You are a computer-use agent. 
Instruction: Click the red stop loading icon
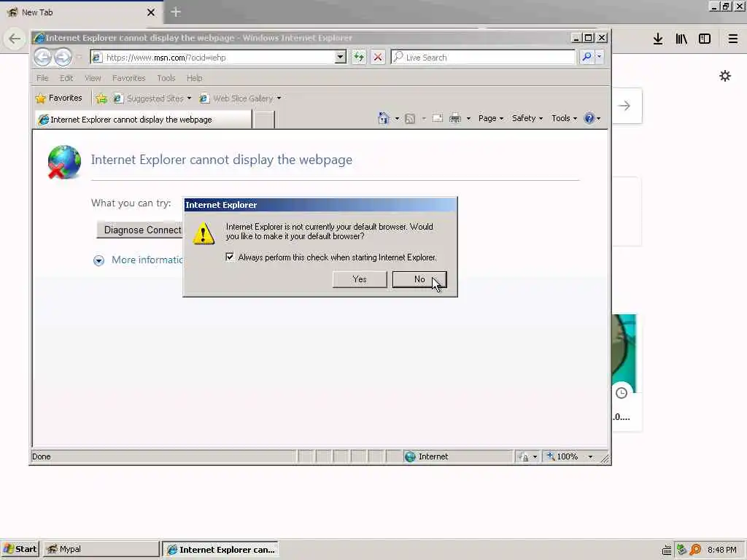[x=378, y=57]
